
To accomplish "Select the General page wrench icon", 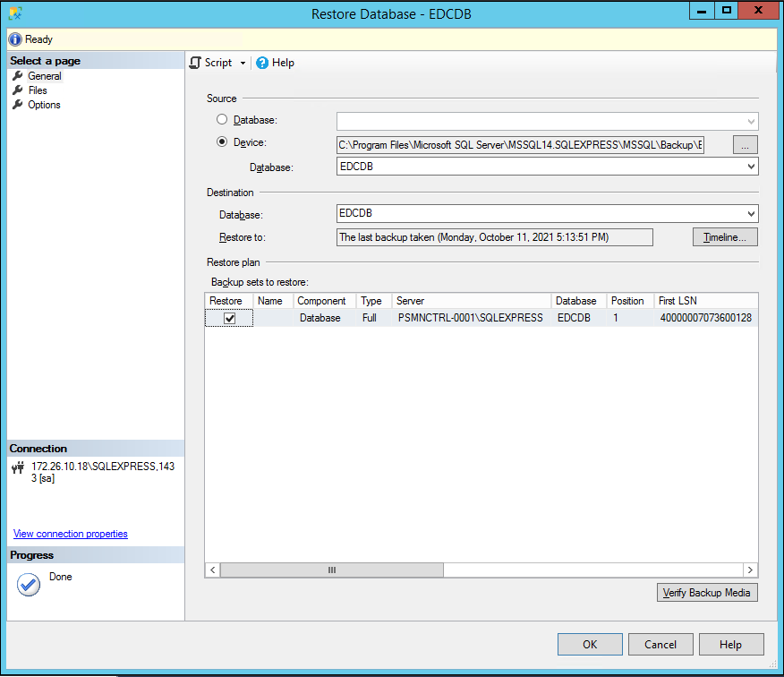I will [x=17, y=76].
